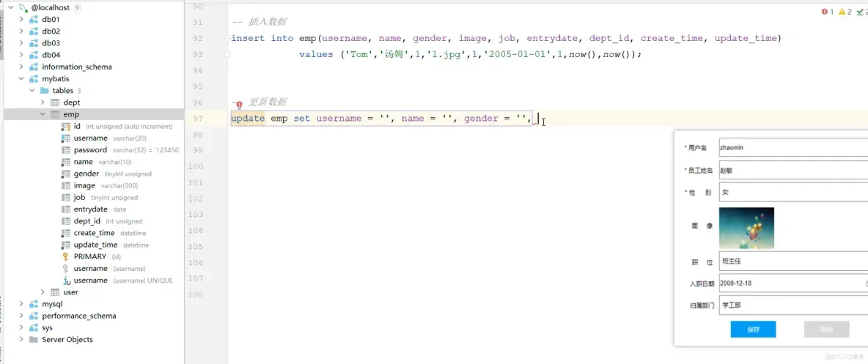Click the password column icon
This screenshot has height=364, width=868.
tap(66, 150)
